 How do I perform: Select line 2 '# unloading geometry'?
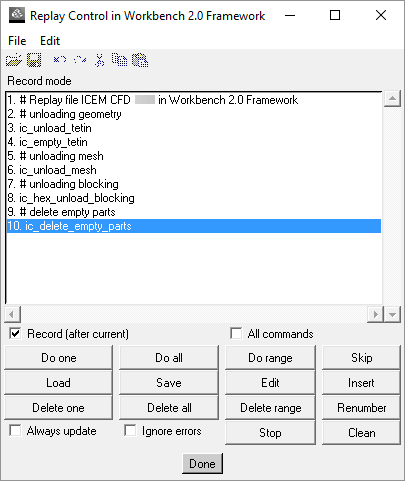tap(194, 114)
